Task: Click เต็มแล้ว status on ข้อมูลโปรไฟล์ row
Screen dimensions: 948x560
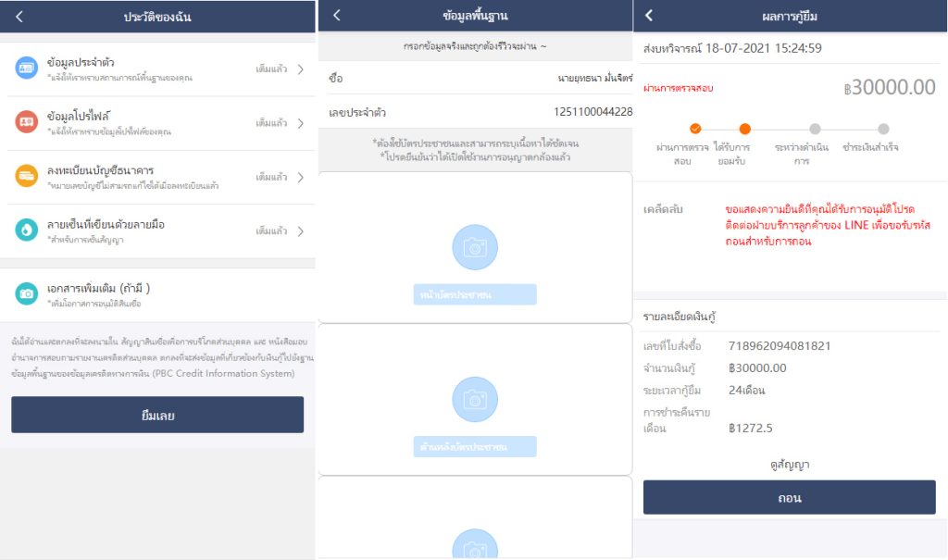Action: (x=271, y=123)
